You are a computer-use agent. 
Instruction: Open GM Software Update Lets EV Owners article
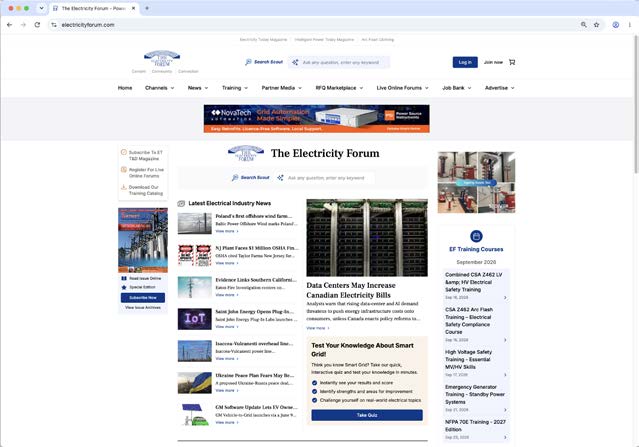(256, 407)
